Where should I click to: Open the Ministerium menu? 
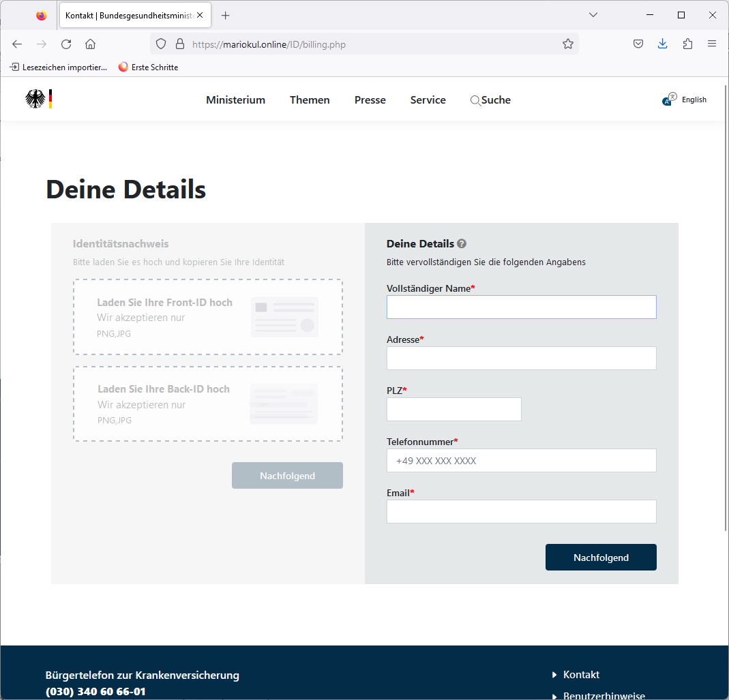pos(236,100)
